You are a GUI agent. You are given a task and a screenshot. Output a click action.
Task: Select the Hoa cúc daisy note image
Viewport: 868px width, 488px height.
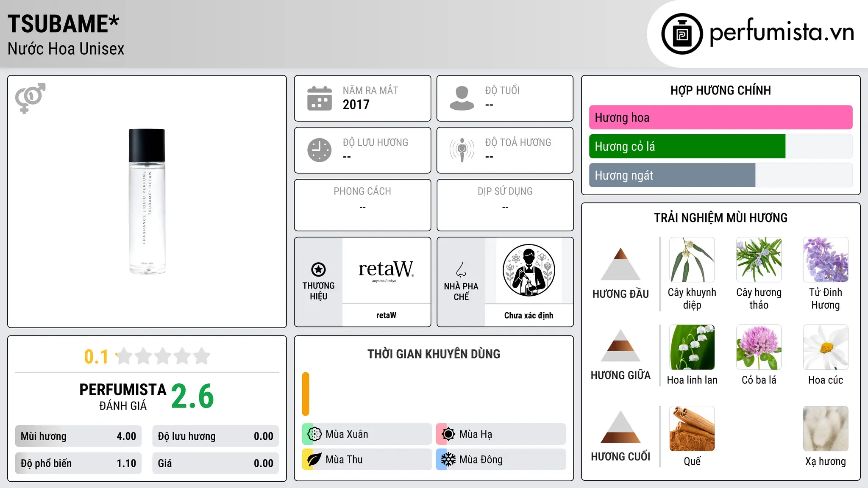tap(826, 347)
